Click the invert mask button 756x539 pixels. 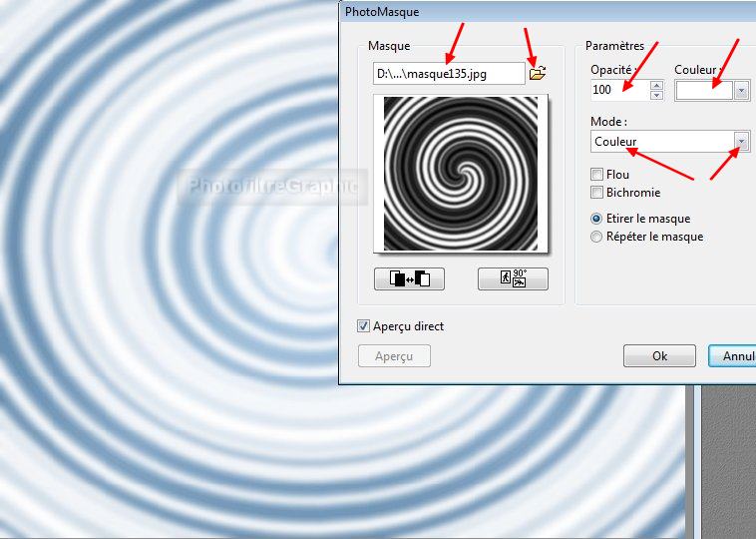(x=409, y=278)
